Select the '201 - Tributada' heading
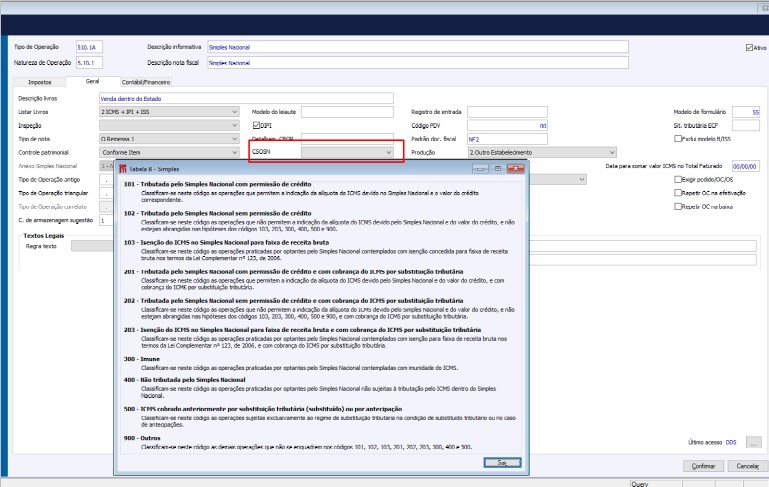 (293, 271)
